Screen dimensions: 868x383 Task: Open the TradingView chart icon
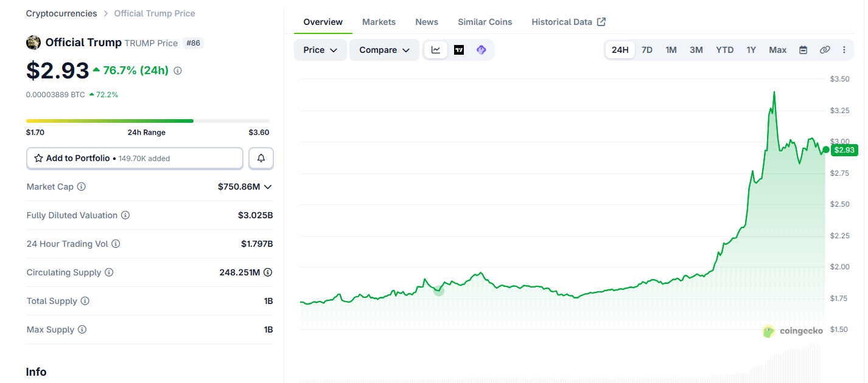459,50
